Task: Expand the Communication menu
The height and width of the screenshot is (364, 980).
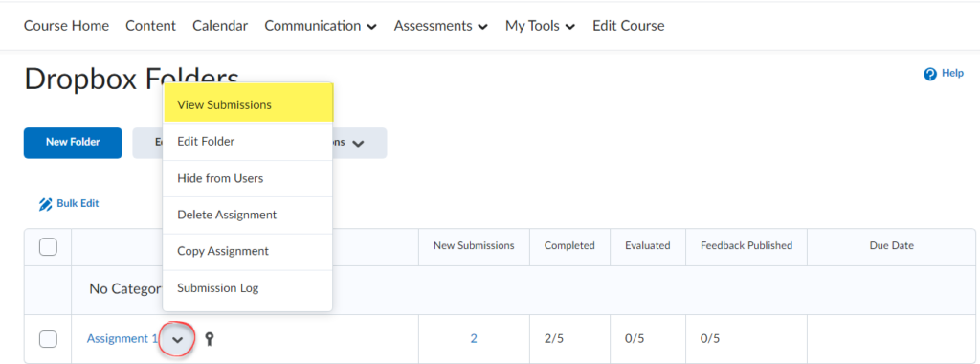Action: 321,26
